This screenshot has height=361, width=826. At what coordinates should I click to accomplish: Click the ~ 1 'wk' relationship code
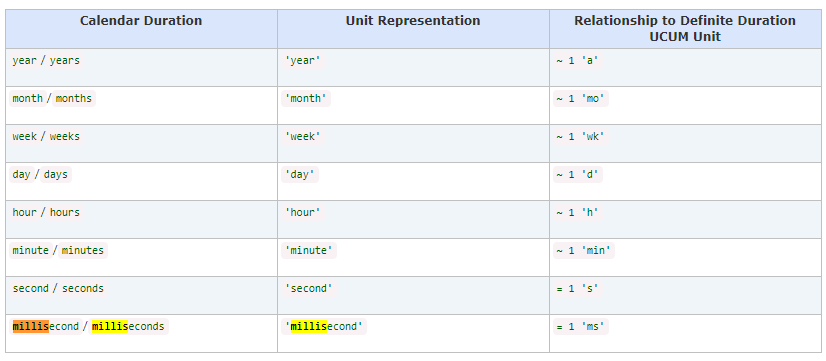[581, 136]
